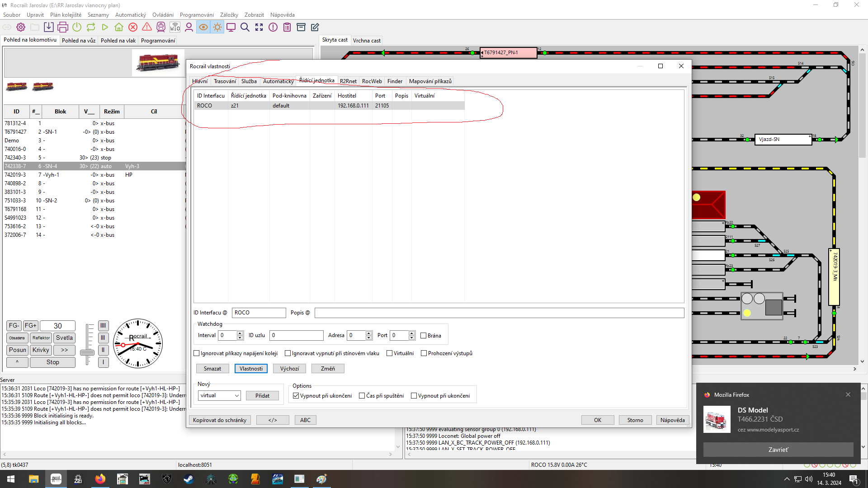868x488 pixels.
Task: Enable the Brána checkbox
Action: 424,336
